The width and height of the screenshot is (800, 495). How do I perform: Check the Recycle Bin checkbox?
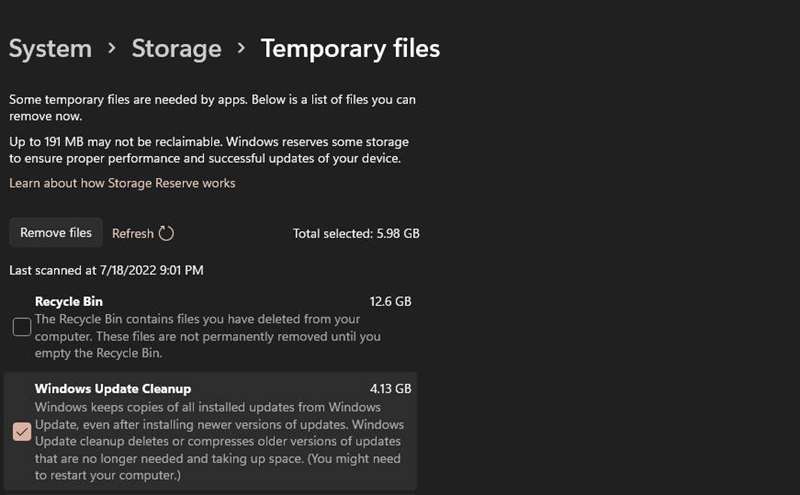coord(22,327)
